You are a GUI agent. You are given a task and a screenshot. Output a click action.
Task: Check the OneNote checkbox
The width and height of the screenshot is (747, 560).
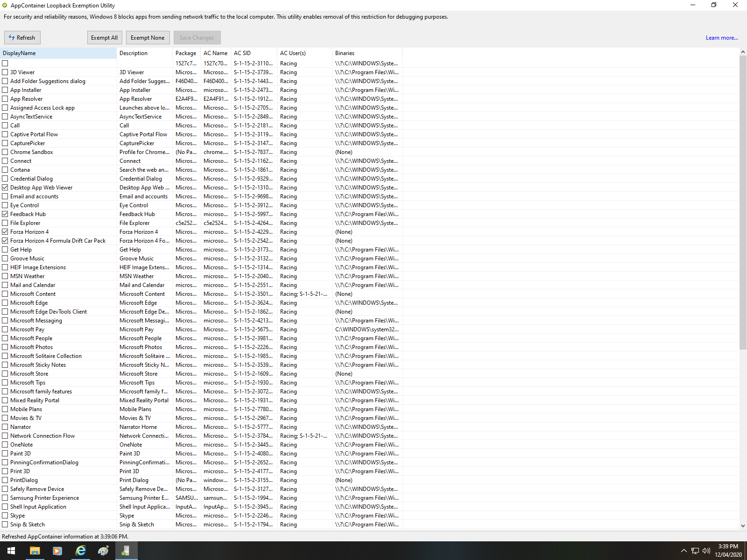click(5, 445)
